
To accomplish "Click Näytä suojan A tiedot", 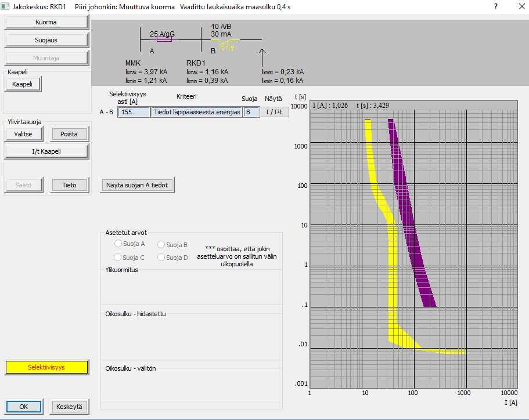I will pyautogui.click(x=137, y=185).
